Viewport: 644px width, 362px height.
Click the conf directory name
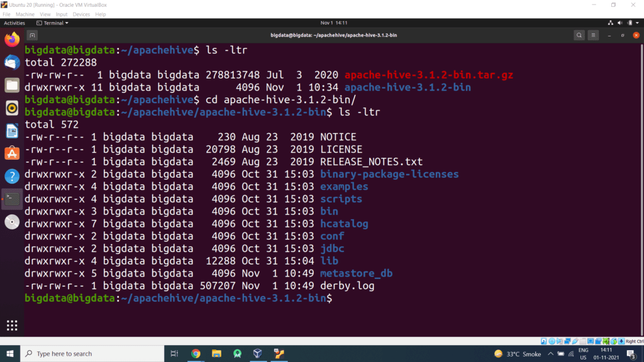(332, 236)
